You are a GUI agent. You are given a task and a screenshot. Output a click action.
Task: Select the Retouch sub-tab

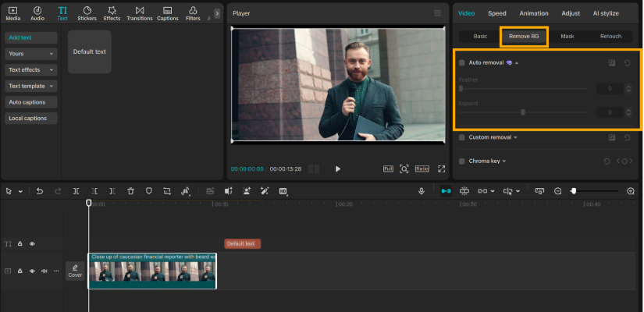tap(610, 37)
